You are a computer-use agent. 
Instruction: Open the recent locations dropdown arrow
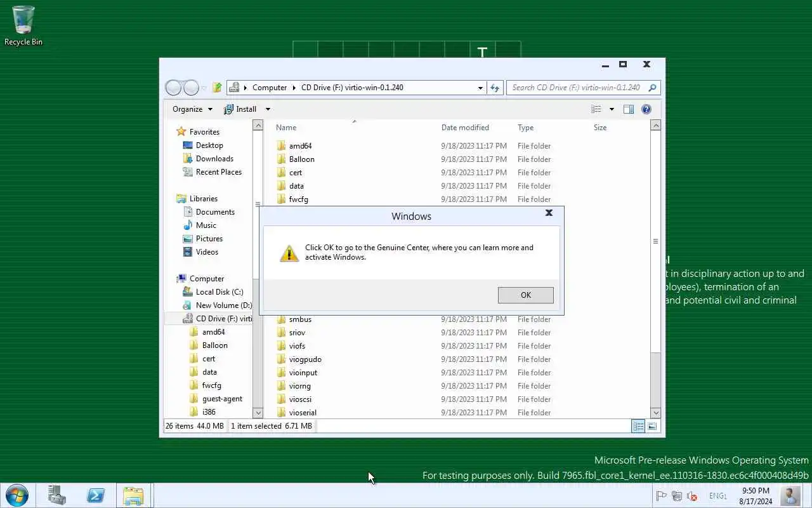[x=204, y=88]
